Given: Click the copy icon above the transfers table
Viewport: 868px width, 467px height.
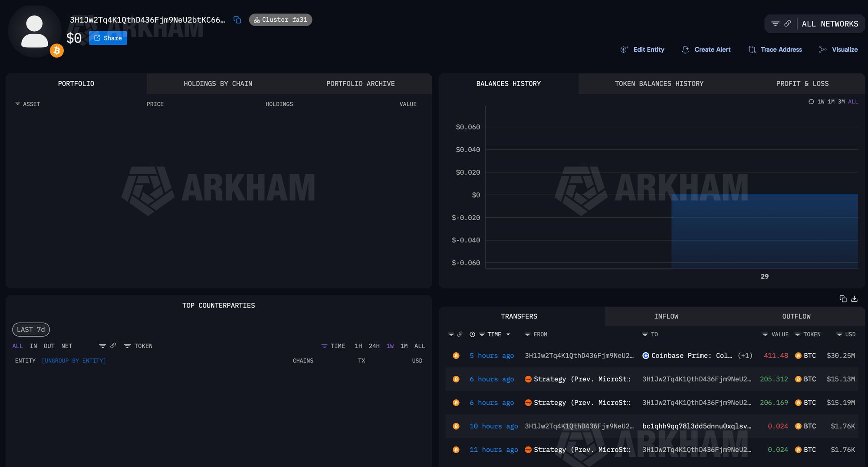Looking at the screenshot, I should click(x=843, y=299).
